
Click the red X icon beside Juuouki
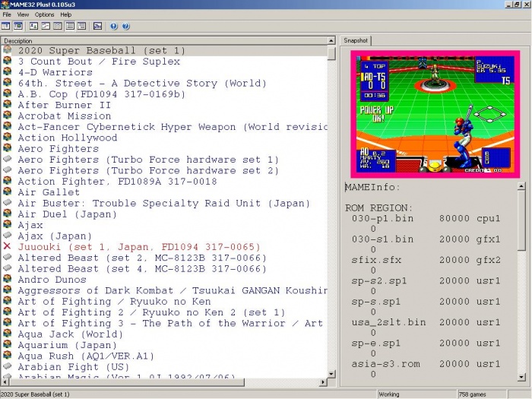coord(7,247)
